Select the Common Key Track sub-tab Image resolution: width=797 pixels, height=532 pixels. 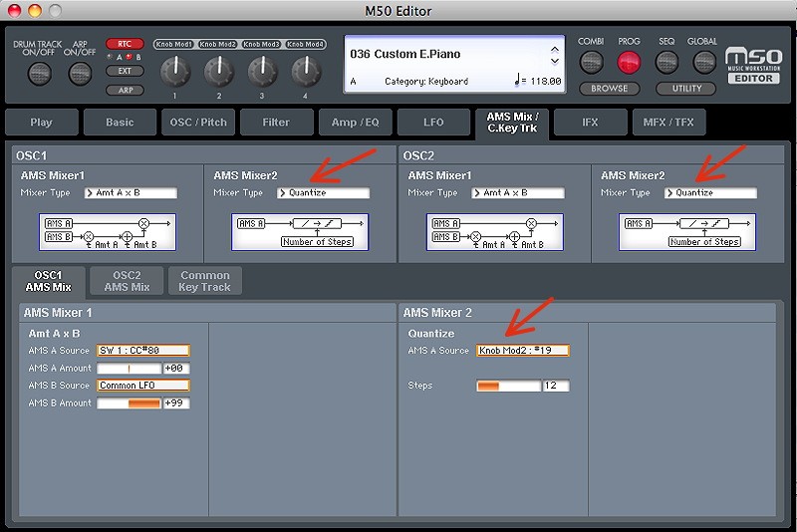tap(205, 281)
